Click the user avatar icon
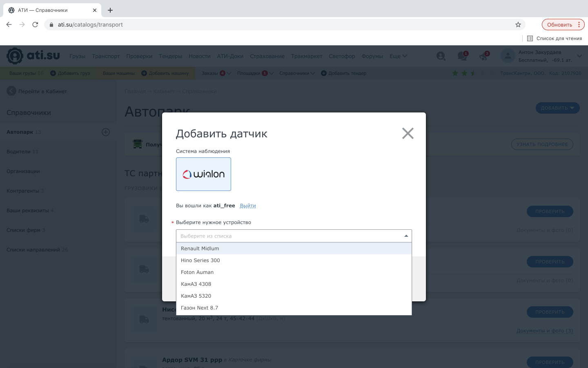The width and height of the screenshot is (588, 368). (508, 56)
